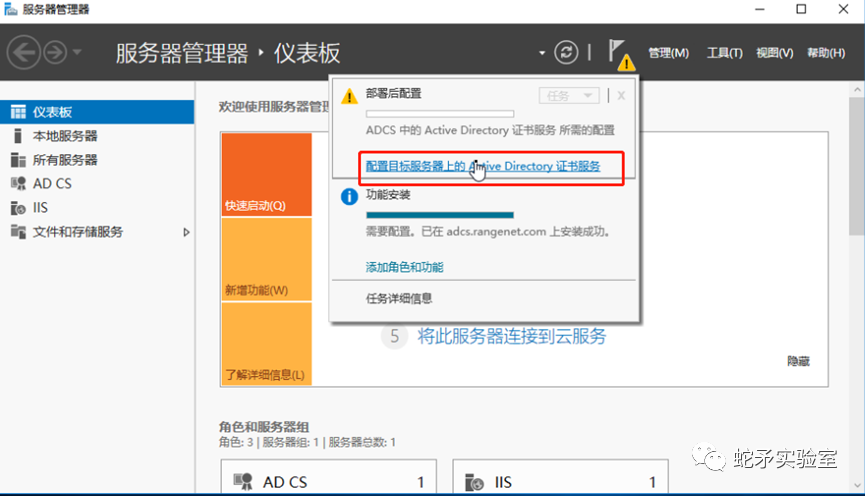The width and height of the screenshot is (865, 496).
Task: Click the 所有服务器 sidebar icon
Action: point(18,160)
